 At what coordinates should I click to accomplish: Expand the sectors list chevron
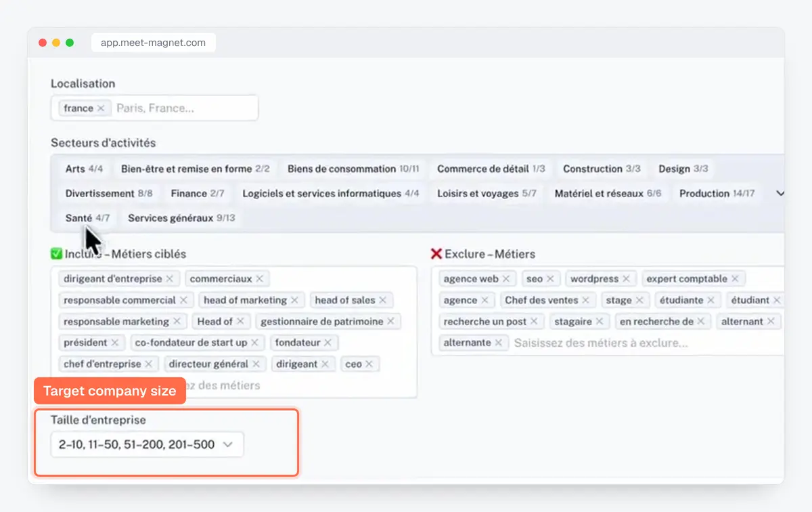[x=780, y=194]
